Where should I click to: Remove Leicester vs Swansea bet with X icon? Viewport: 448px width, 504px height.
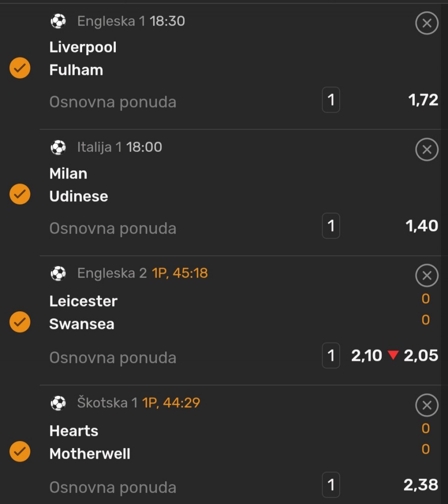pyautogui.click(x=427, y=276)
